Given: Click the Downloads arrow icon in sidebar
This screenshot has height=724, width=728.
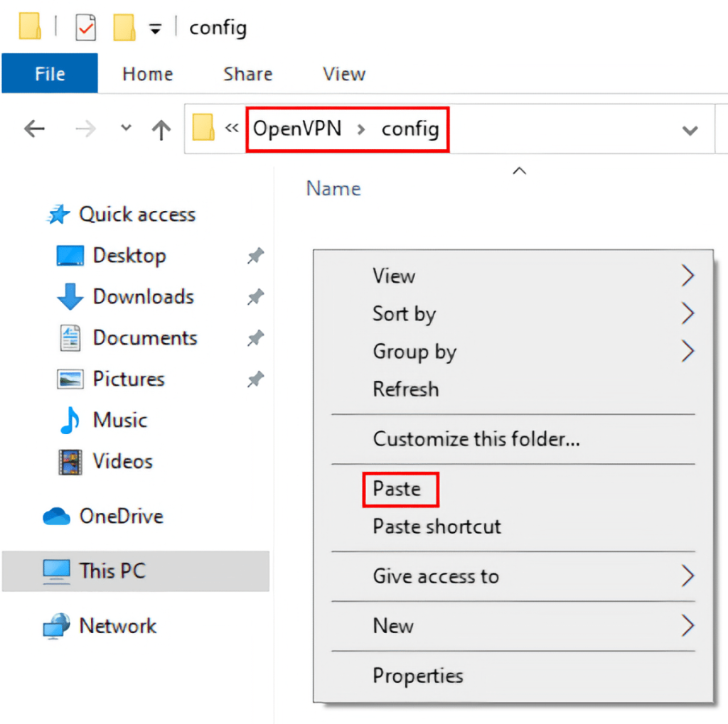Looking at the screenshot, I should pyautogui.click(x=70, y=296).
